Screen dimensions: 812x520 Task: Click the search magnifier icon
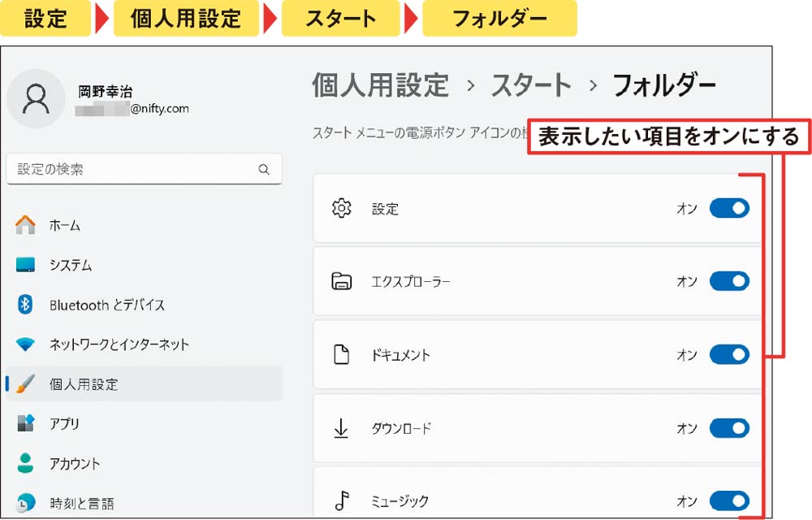tap(264, 169)
